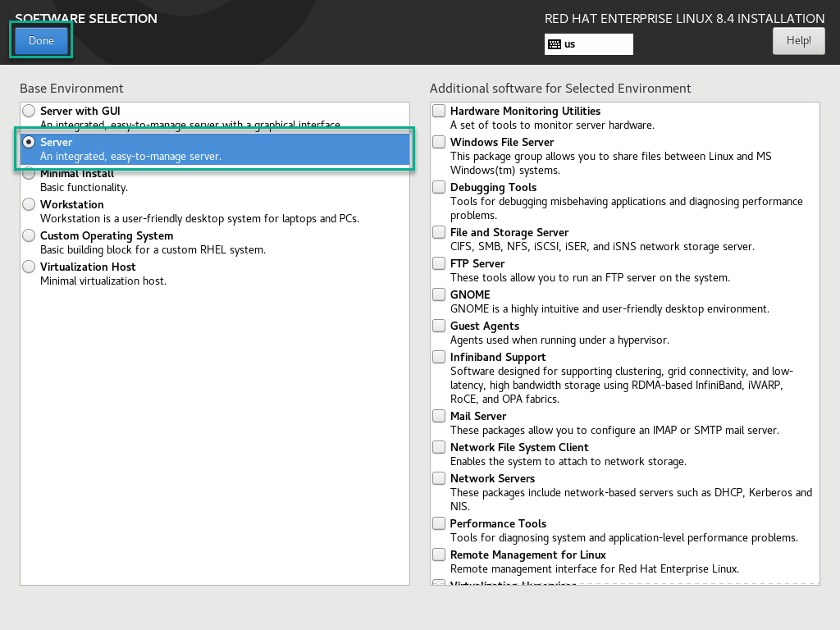Screen dimensions: 840x630
Task: Tick the Debugging Tools checkbox
Action: (440, 187)
